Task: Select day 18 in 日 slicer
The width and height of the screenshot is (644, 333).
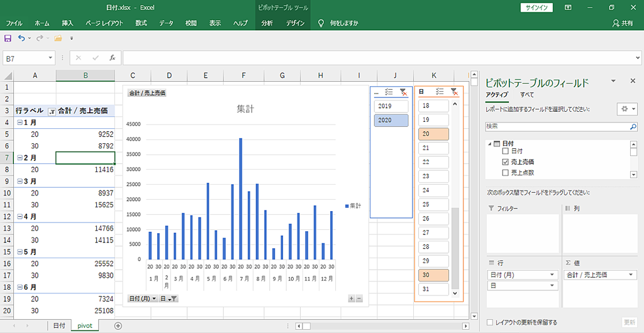Action: 433,106
